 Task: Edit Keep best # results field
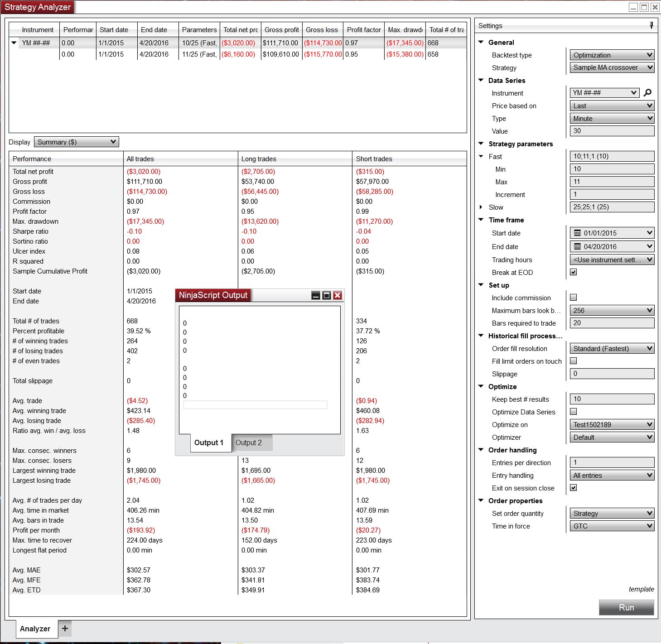click(x=612, y=399)
